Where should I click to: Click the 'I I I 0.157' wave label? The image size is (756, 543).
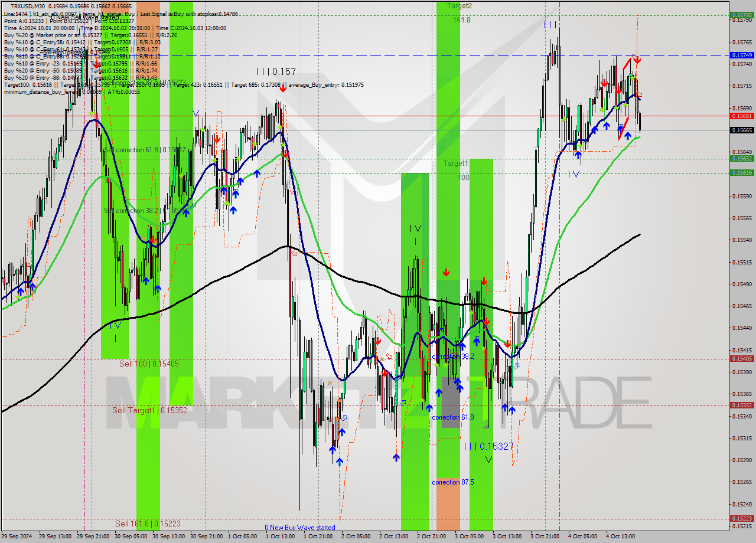(276, 71)
